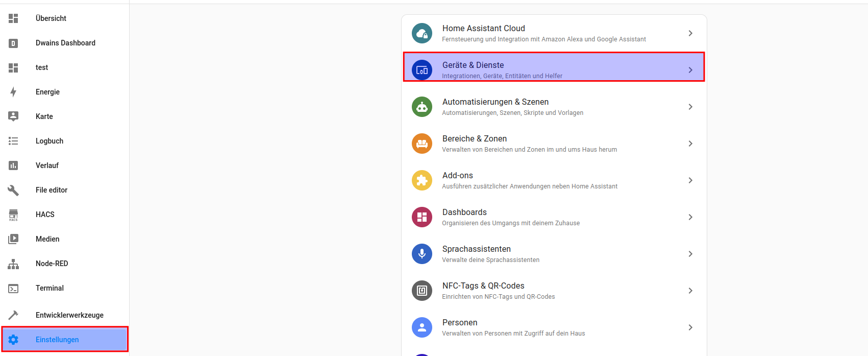Click the Energie lightning bolt icon
868x356 pixels.
point(13,92)
